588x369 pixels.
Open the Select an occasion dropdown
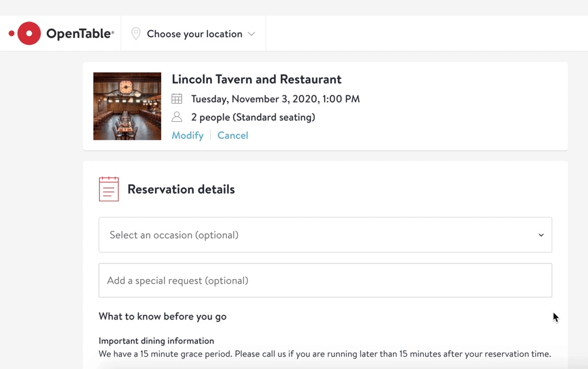(325, 235)
